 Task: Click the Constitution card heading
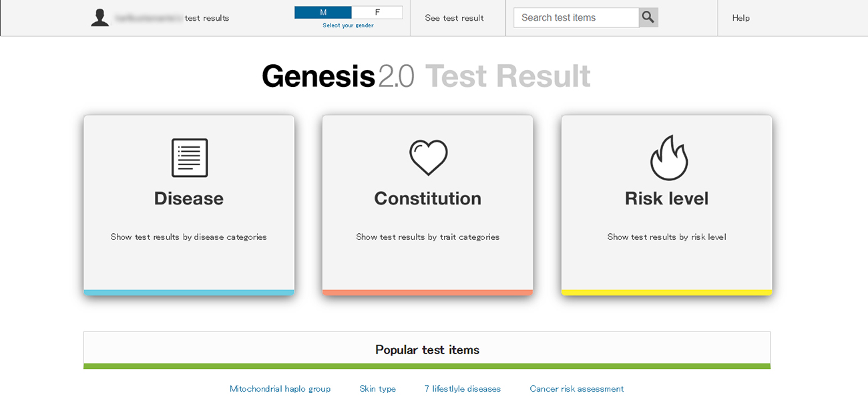[428, 198]
